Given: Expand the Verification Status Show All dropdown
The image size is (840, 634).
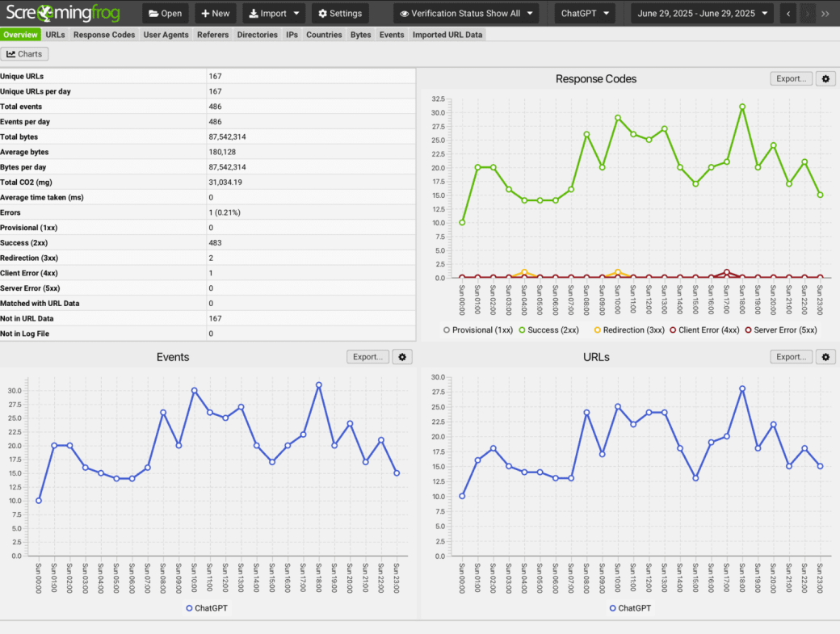Looking at the screenshot, I should click(x=466, y=13).
